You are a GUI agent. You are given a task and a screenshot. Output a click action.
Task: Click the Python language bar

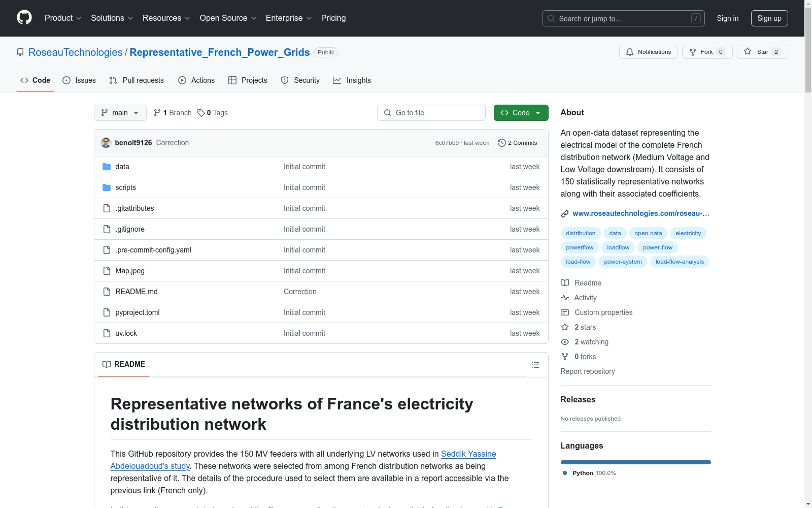(636, 462)
